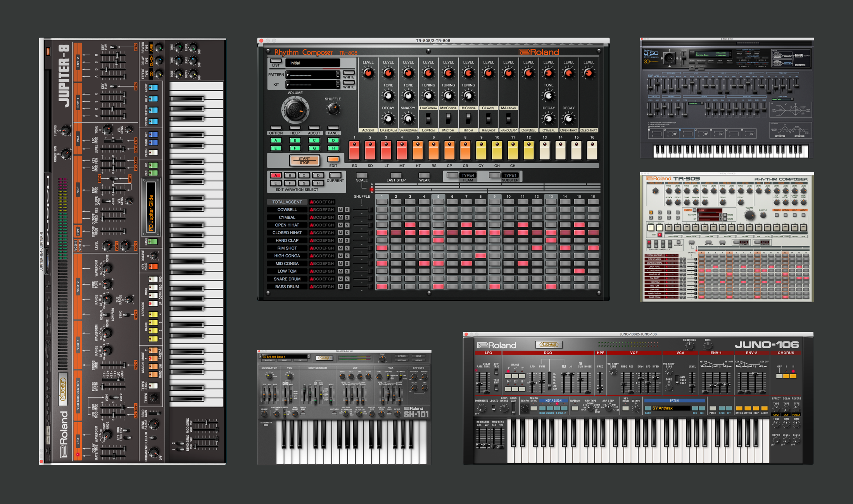
Task: Click the EDIT button beside START STOP
Action: (333, 160)
